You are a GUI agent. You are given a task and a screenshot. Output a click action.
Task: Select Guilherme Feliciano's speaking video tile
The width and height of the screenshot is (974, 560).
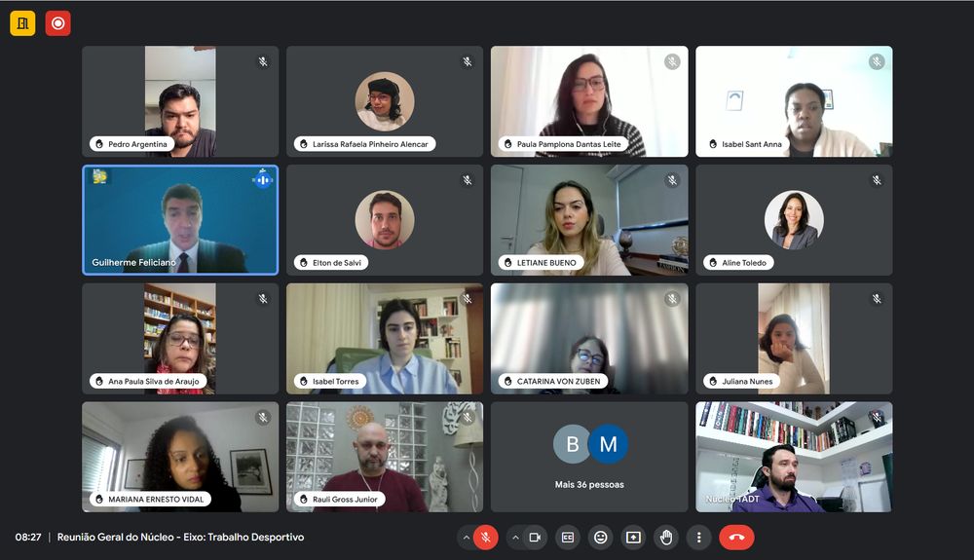(x=180, y=220)
